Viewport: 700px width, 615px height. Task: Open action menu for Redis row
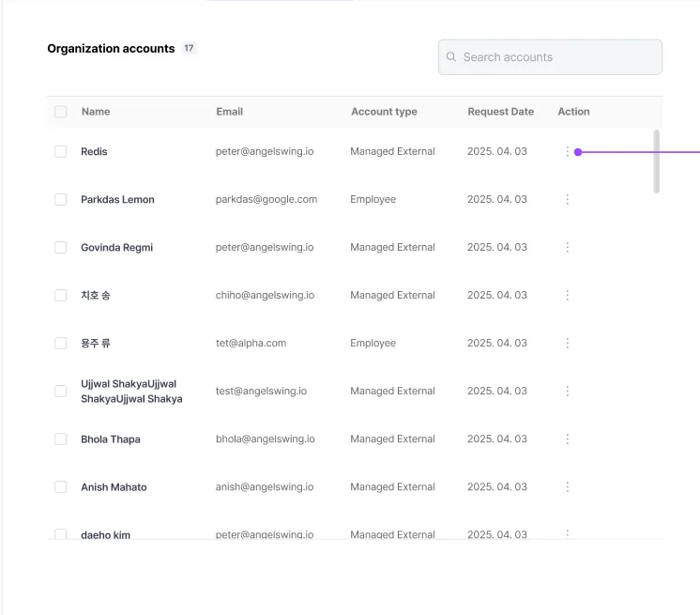pos(567,152)
